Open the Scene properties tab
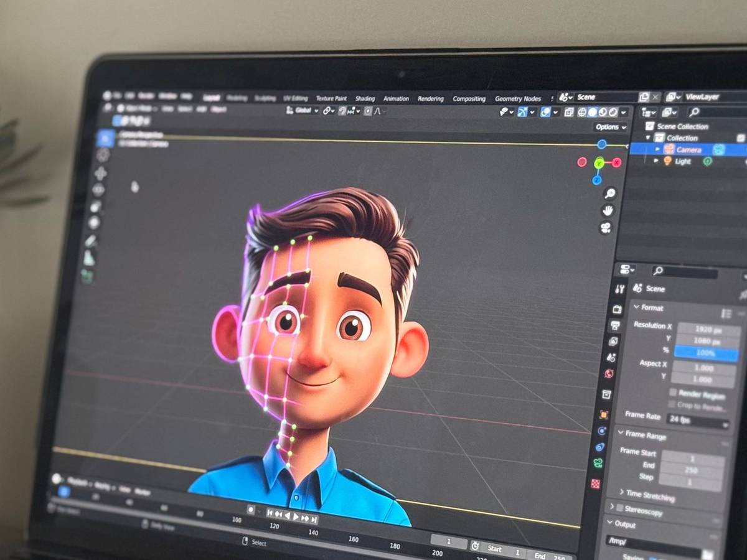Screen dimensions: 747x560 tap(611, 358)
